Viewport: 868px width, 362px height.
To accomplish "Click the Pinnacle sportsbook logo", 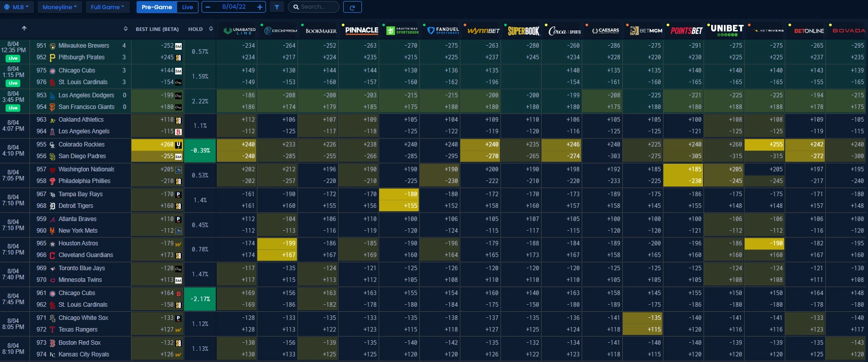I will pyautogui.click(x=361, y=30).
